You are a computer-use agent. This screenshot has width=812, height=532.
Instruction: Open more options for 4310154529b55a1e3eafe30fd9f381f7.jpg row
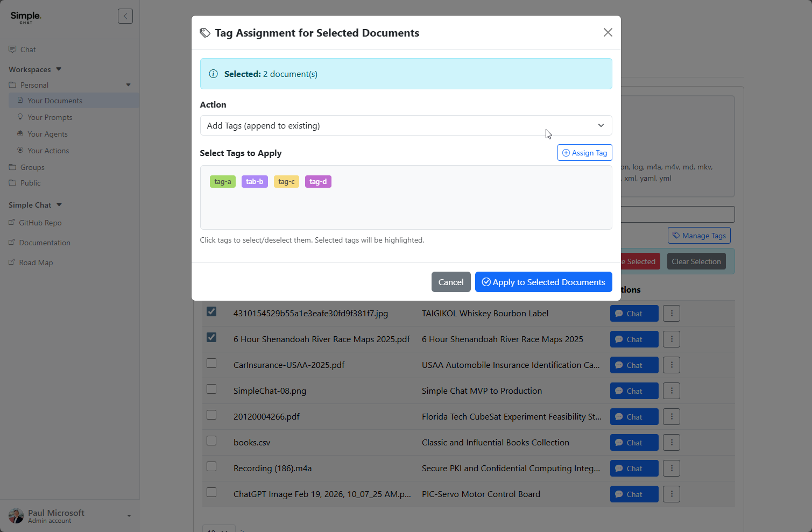point(672,314)
